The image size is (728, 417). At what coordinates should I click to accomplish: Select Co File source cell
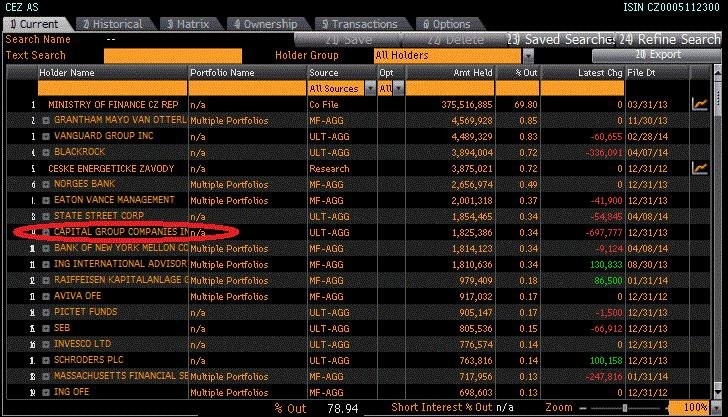324,105
